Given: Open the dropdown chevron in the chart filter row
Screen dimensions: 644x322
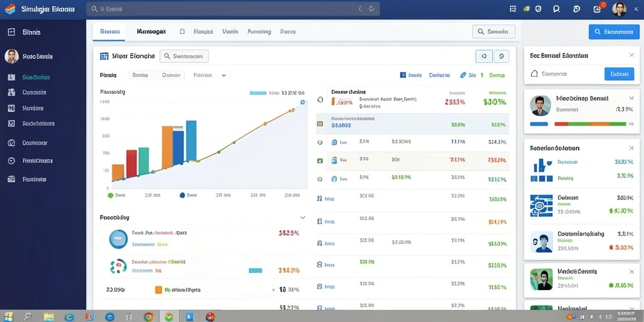Looking at the screenshot, I should coord(224,75).
